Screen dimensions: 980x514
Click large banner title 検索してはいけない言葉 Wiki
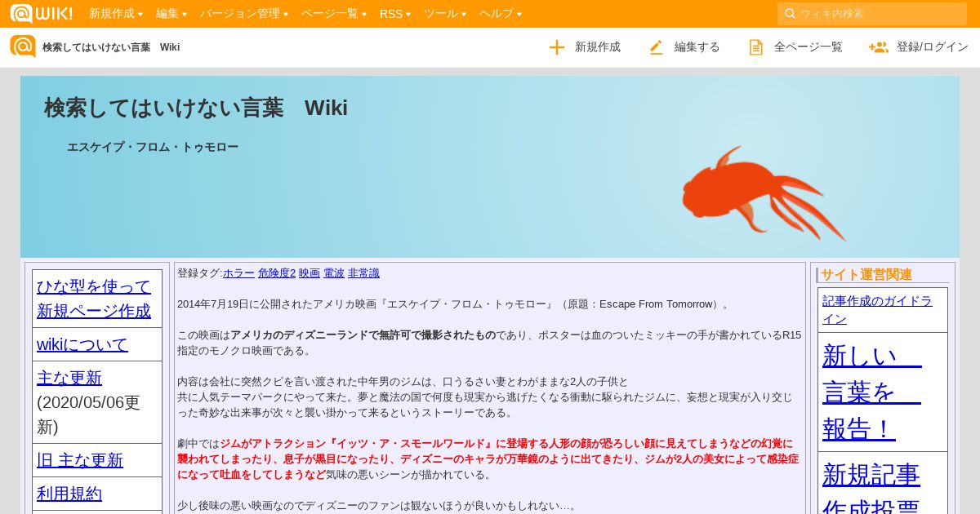click(x=196, y=108)
